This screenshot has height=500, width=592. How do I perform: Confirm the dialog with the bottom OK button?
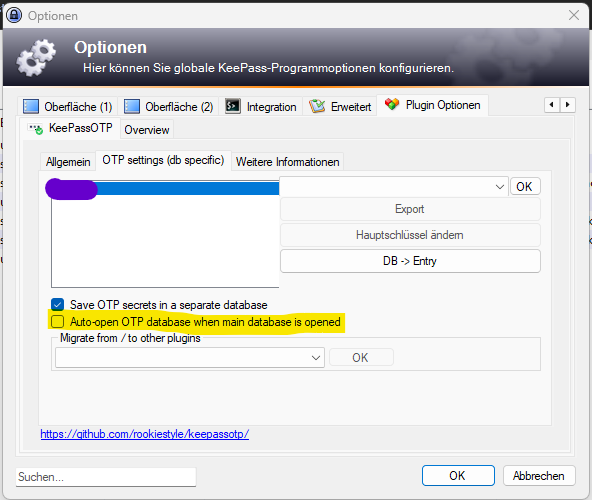coord(458,475)
